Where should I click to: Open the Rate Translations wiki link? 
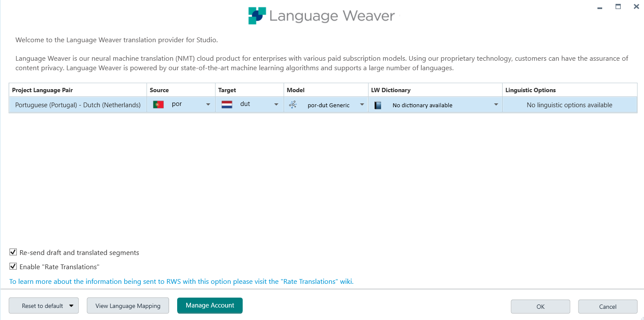[181, 282]
